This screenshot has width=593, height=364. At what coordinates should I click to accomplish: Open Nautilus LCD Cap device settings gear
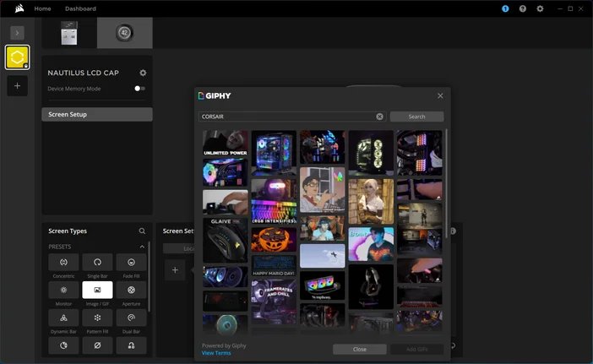coord(143,73)
